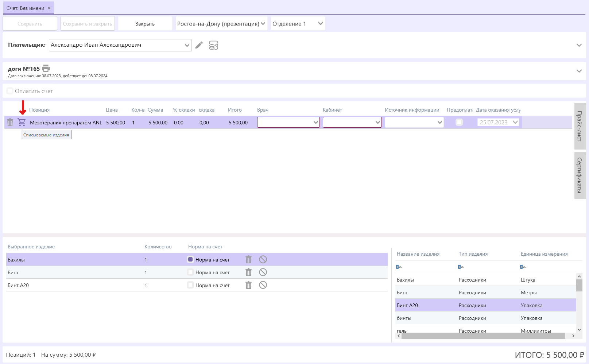Screen dimensions: 589x364
Task: Open Источник информации dropdown
Action: (414, 122)
